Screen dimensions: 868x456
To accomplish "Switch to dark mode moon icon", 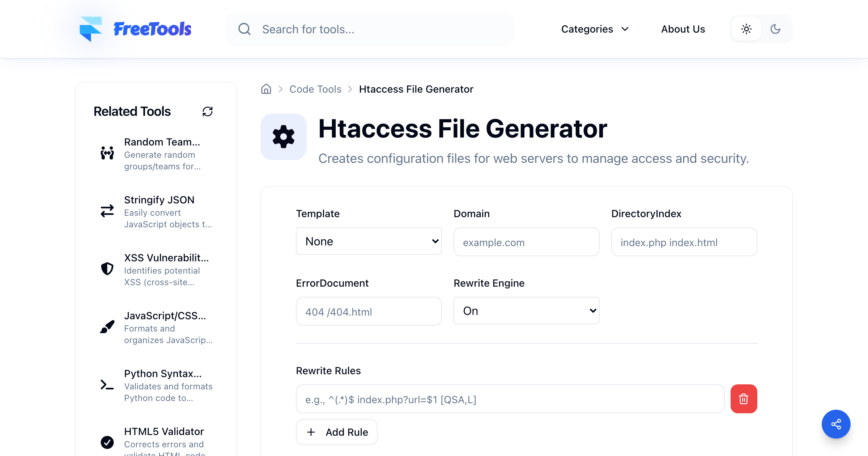I will pos(775,29).
